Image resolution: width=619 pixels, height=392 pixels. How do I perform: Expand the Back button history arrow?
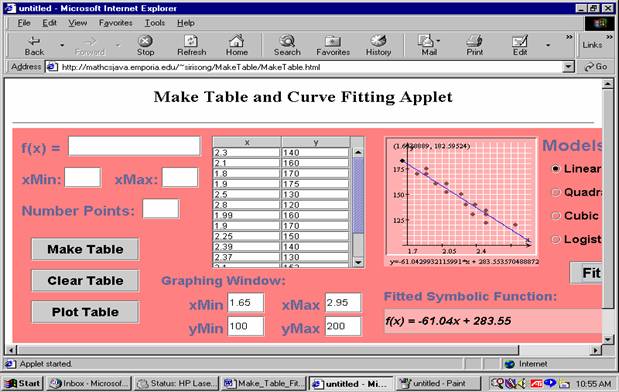62,45
